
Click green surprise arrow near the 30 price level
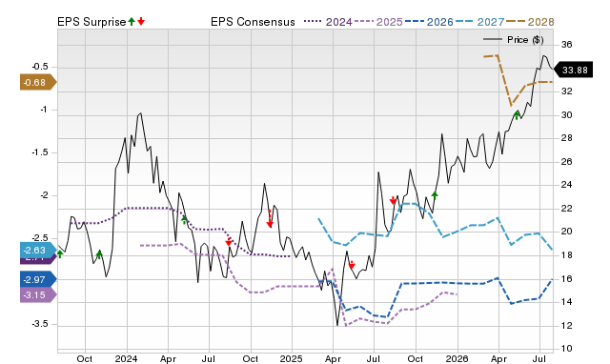click(517, 114)
